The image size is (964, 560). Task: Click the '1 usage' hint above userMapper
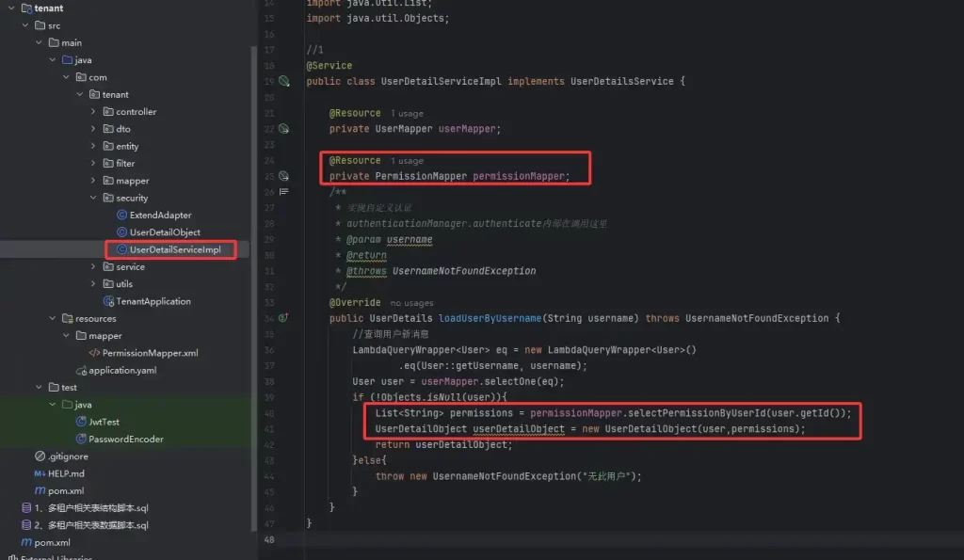pos(407,114)
